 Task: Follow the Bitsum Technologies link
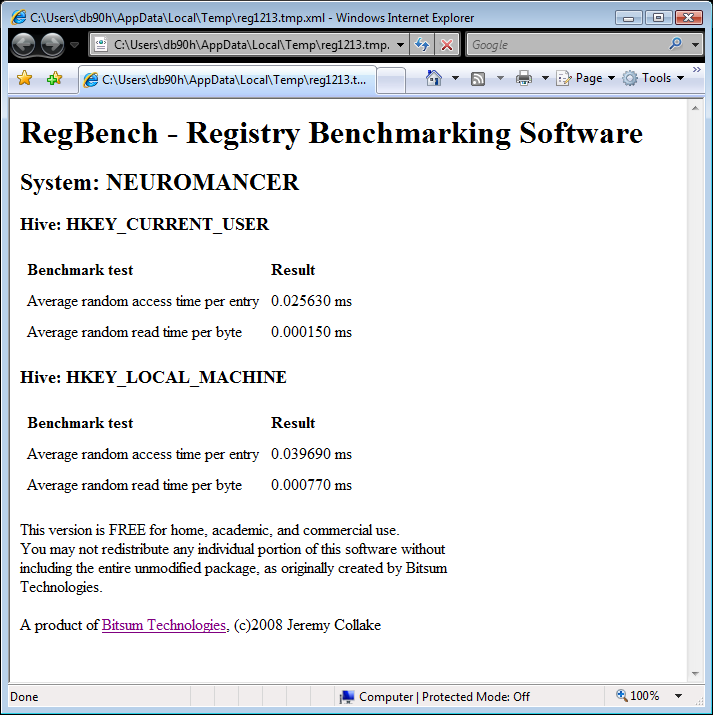[164, 625]
